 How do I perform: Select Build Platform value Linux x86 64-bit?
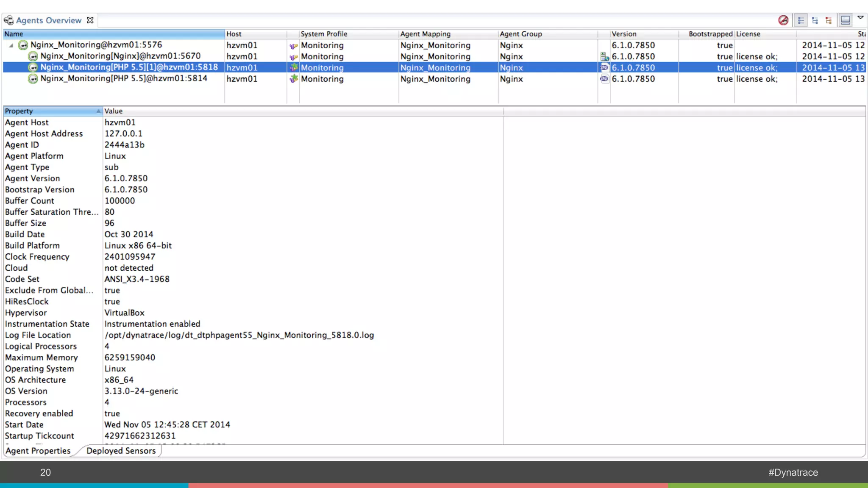tap(138, 246)
